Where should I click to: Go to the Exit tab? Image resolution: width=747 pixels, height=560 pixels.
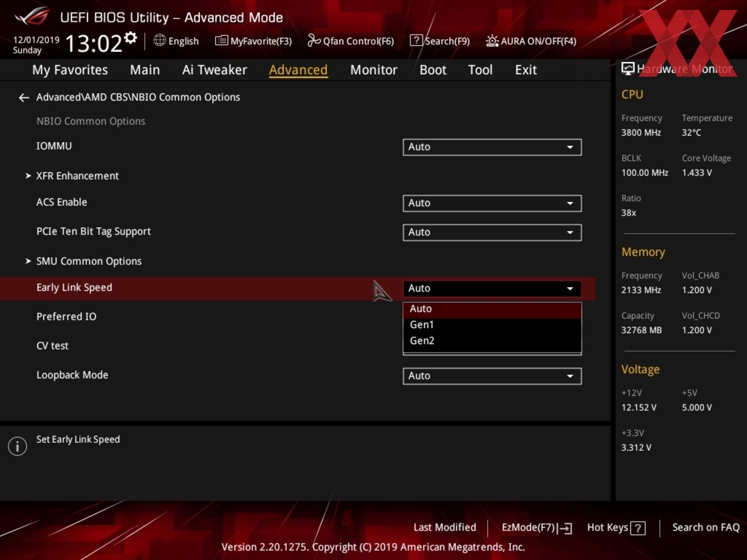click(x=526, y=70)
